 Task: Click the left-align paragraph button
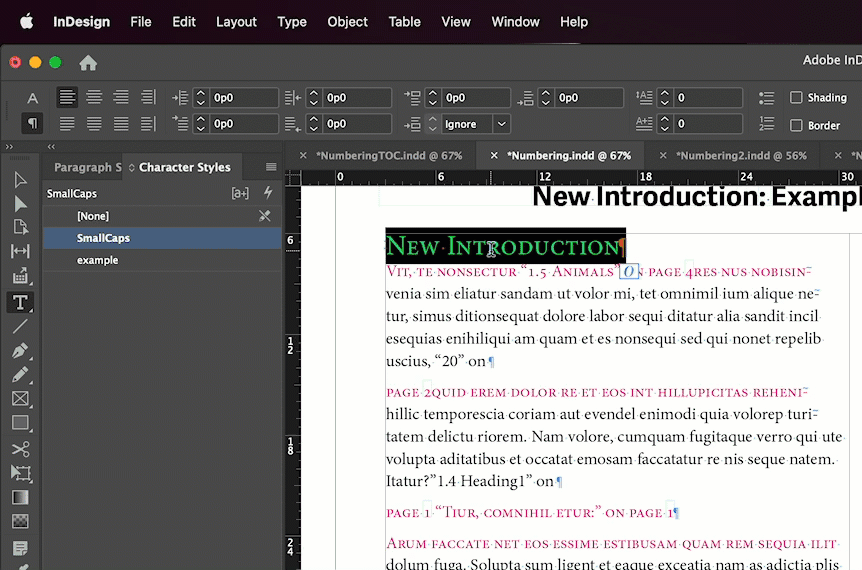pyautogui.click(x=66, y=98)
